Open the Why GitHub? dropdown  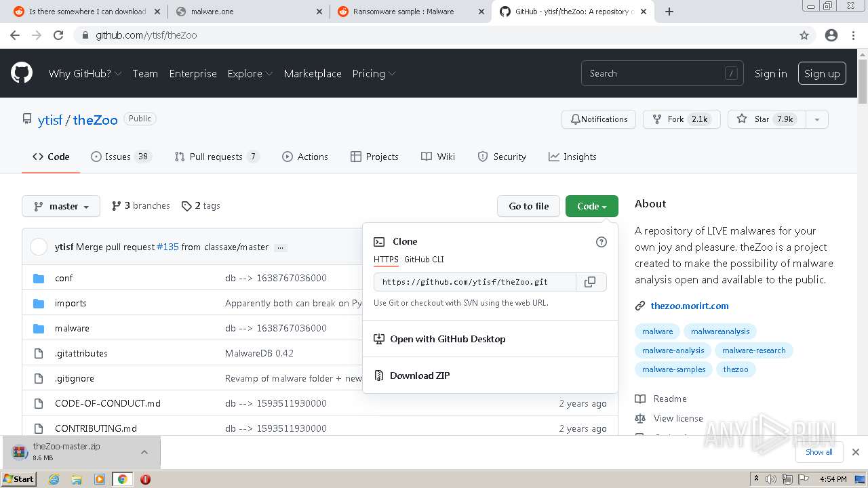[x=85, y=73]
